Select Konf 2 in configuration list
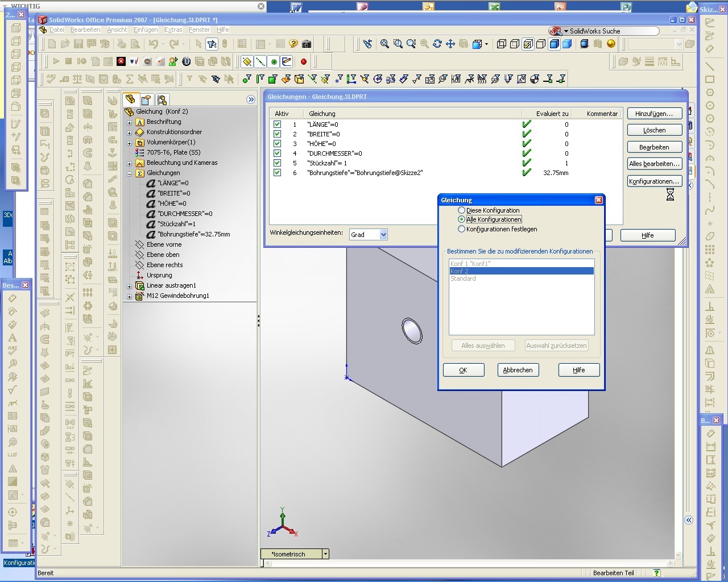The width and height of the screenshot is (728, 582). pos(522,271)
